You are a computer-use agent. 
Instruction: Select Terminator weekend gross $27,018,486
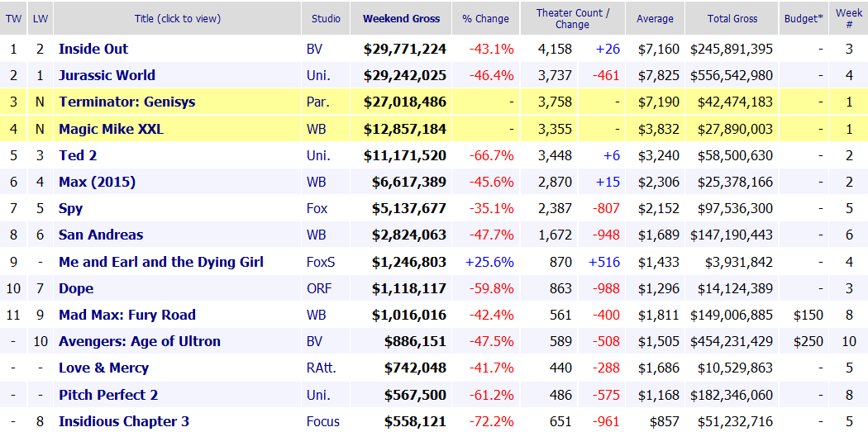[405, 102]
